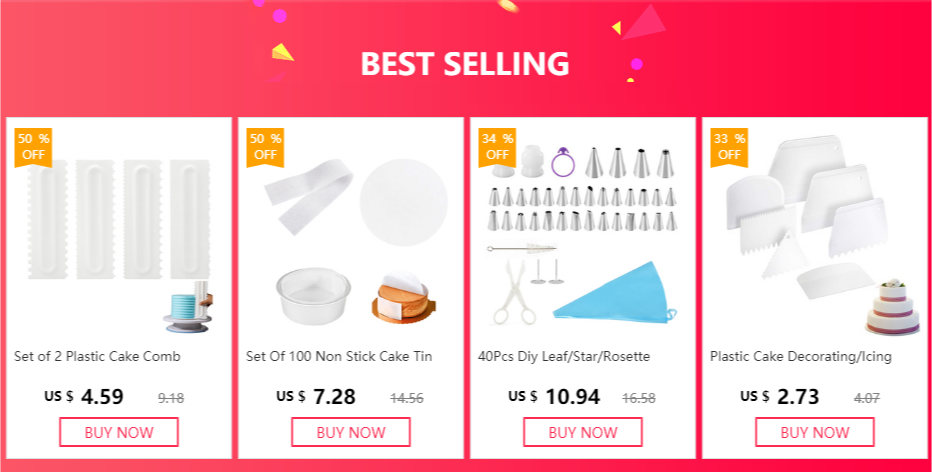Click BUY NOW for Plastic Cake Comb

point(119,432)
